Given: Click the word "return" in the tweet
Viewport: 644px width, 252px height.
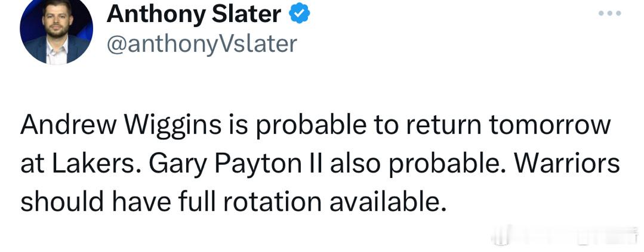Looking at the screenshot, I should tap(419, 126).
